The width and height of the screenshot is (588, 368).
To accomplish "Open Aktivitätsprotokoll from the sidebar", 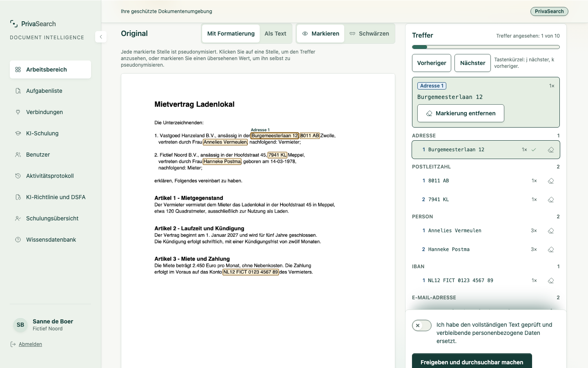I will (x=50, y=176).
